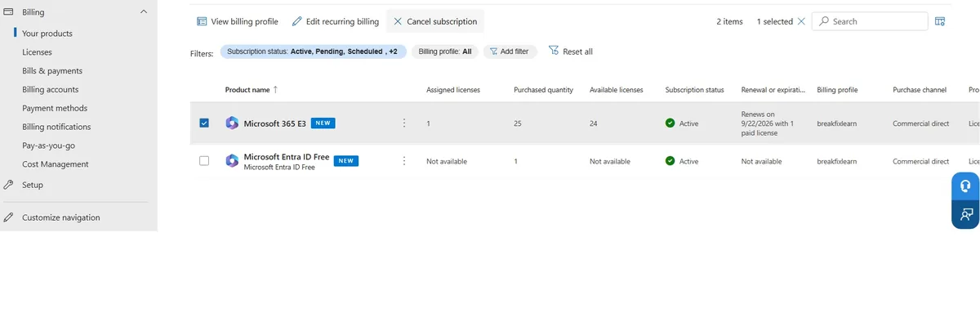
Task: Navigate to Payment methods
Action: pyautogui.click(x=55, y=109)
